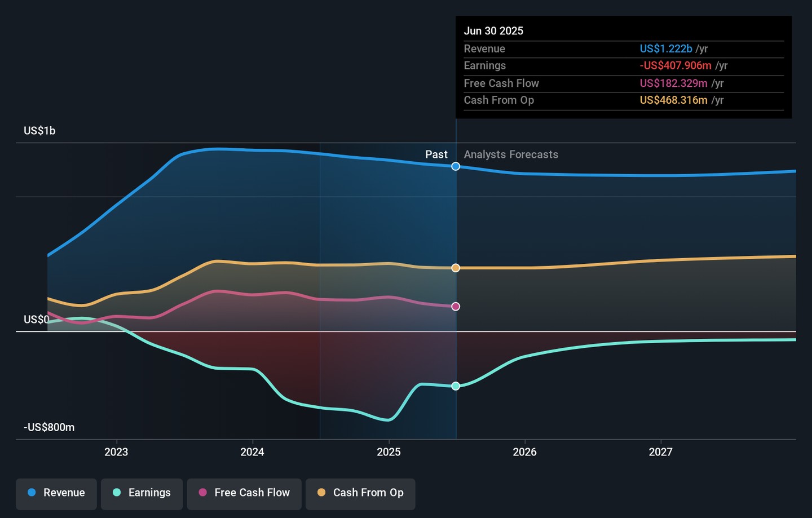Click the -US$800m y-axis label
The image size is (812, 518).
(49, 427)
